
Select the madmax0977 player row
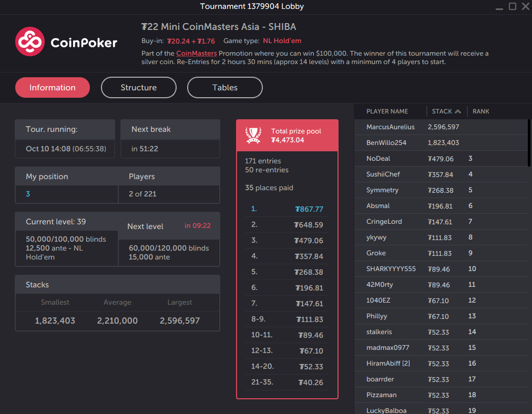pyautogui.click(x=441, y=348)
